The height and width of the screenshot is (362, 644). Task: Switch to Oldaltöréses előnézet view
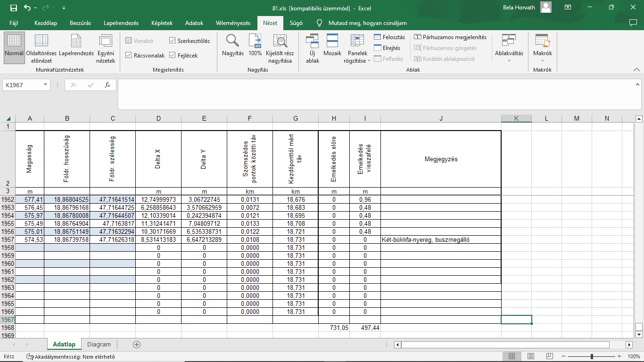point(41,48)
